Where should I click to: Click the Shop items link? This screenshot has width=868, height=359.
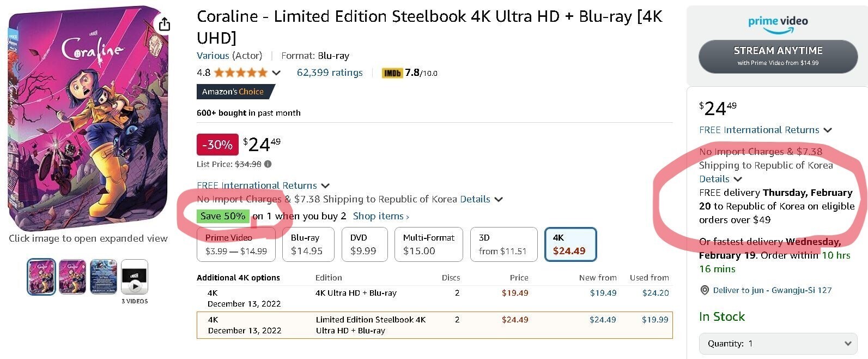380,216
